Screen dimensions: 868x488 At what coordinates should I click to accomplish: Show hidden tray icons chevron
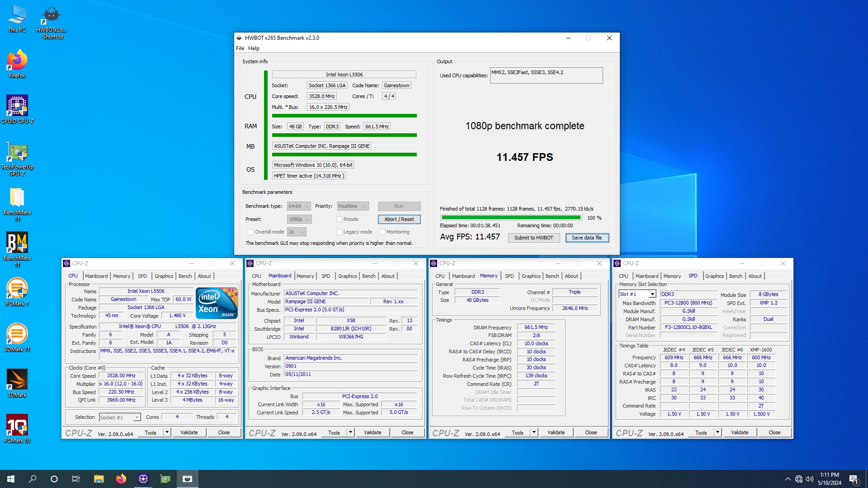point(788,479)
